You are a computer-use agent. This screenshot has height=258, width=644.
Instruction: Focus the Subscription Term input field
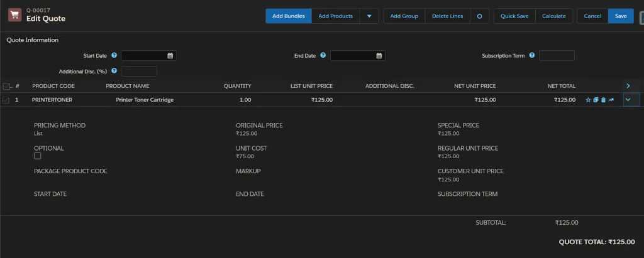point(557,56)
